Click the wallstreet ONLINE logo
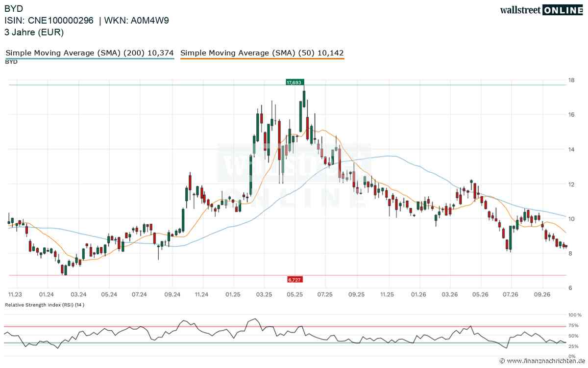This screenshot has width=588, height=368. click(x=541, y=10)
